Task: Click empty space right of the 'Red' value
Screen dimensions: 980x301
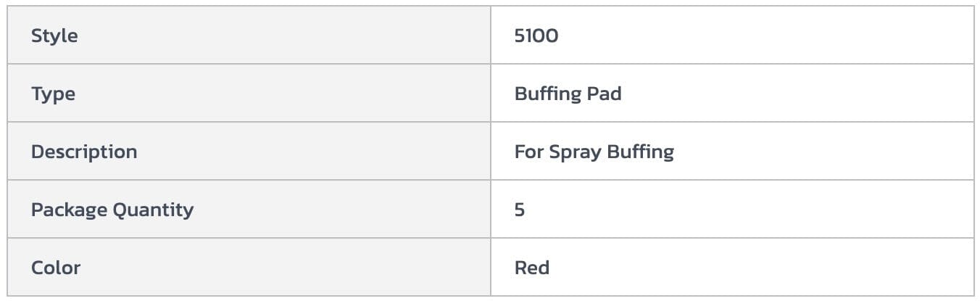Action: (x=761, y=268)
